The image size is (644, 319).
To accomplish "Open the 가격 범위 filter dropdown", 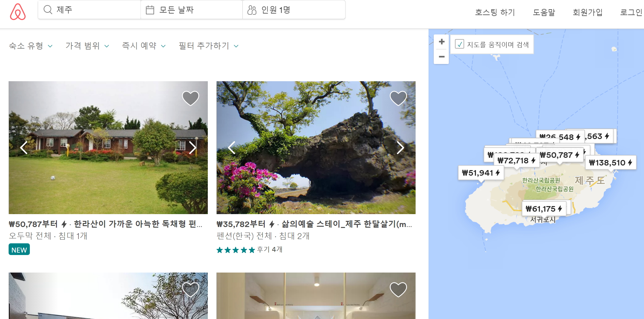I will [87, 46].
